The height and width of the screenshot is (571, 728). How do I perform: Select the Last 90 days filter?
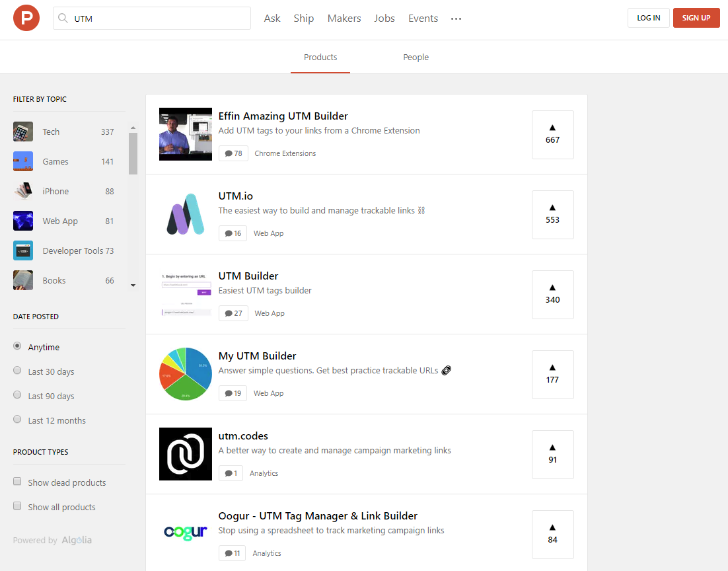17,395
